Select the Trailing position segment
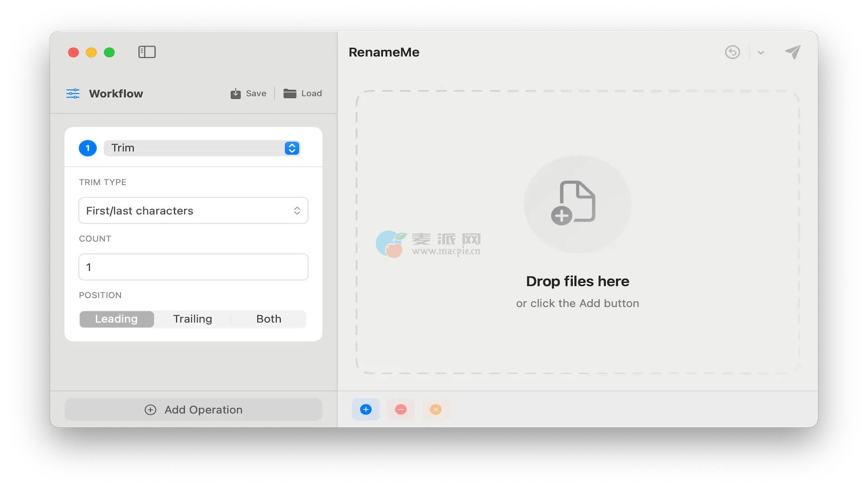The width and height of the screenshot is (868, 488). (193, 319)
